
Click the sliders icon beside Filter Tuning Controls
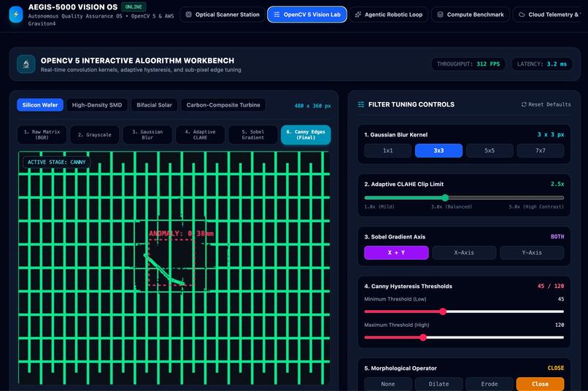coord(360,104)
